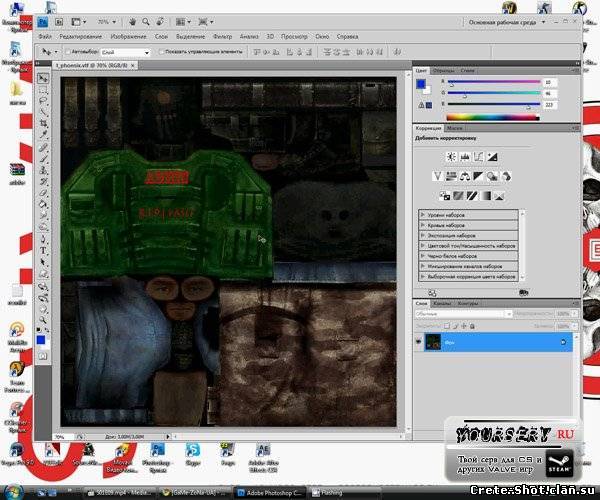Image resolution: width=600 pixels, height=500 pixels.
Task: Open Skype desktop shortcut
Action: [193, 454]
